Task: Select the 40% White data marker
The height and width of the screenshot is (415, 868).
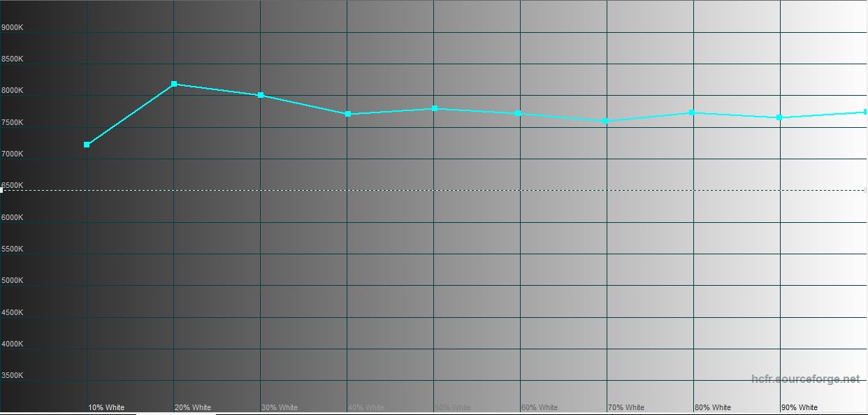Action: tap(347, 114)
